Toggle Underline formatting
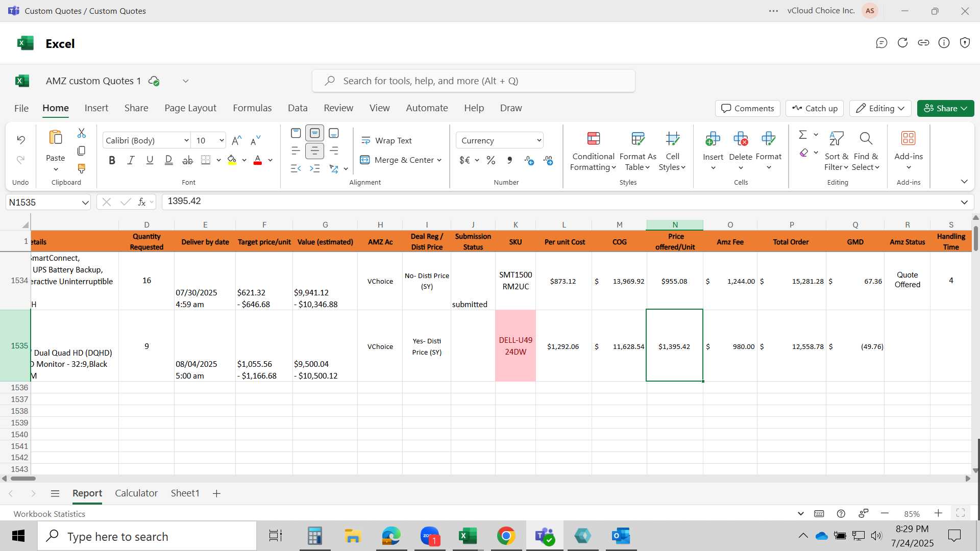 click(x=150, y=160)
